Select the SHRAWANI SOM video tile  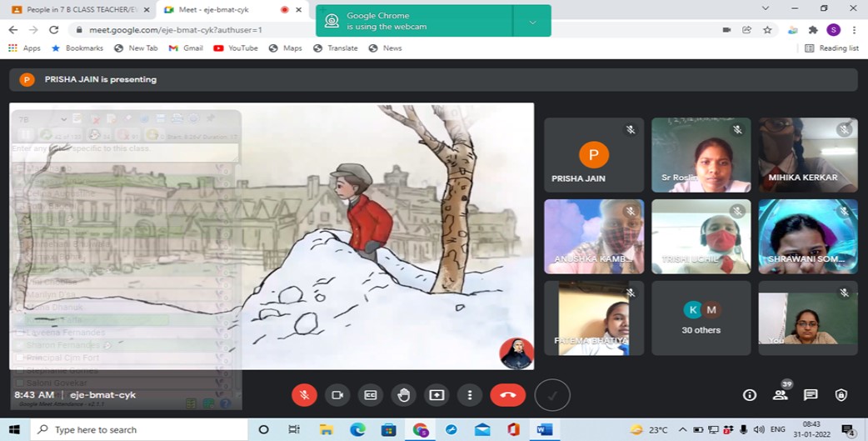(x=808, y=237)
